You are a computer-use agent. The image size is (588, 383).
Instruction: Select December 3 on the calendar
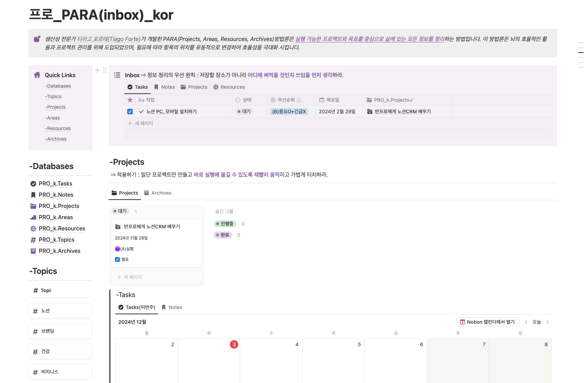234,344
